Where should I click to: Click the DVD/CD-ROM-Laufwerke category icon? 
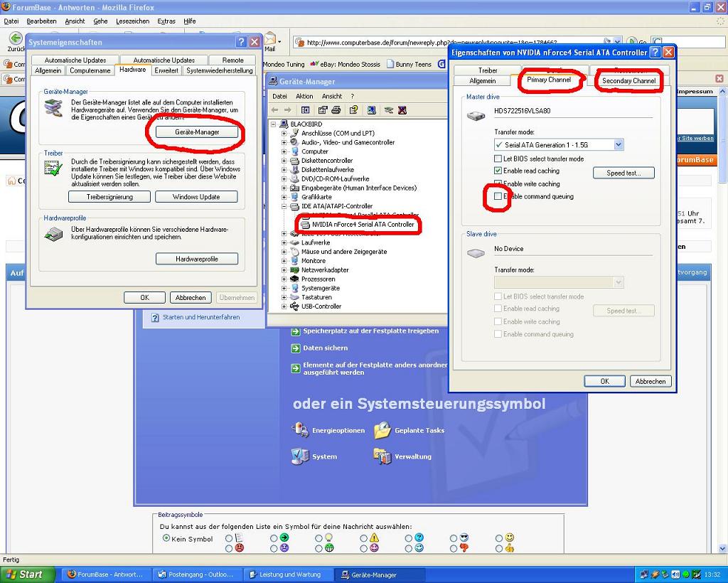(294, 178)
